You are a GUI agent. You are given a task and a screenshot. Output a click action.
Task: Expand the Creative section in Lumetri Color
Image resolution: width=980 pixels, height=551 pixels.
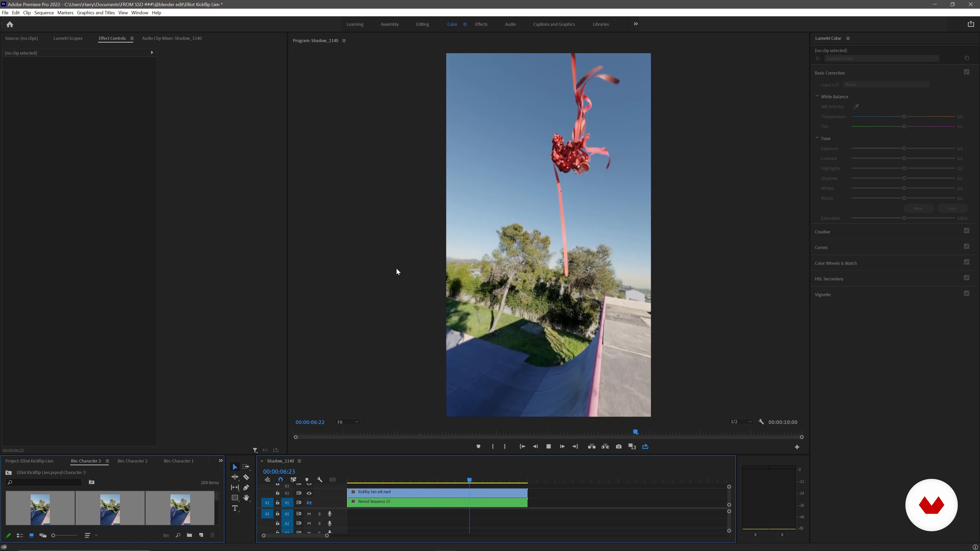click(x=823, y=232)
